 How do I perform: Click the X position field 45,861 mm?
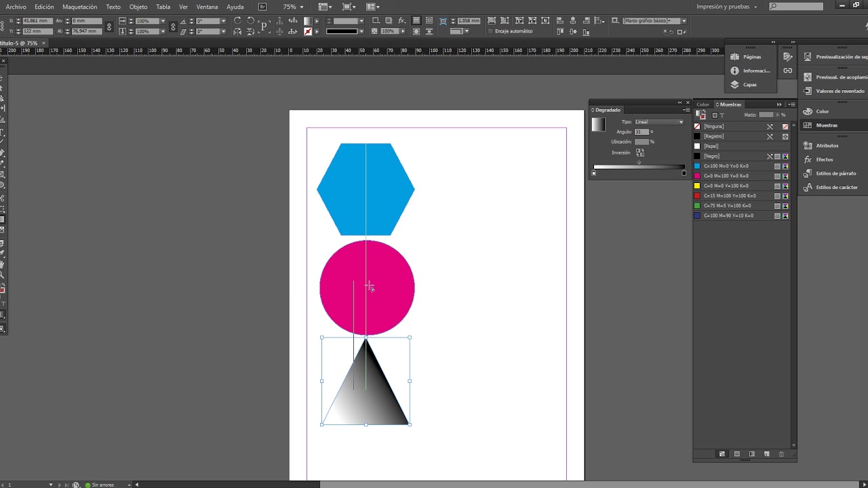38,21
